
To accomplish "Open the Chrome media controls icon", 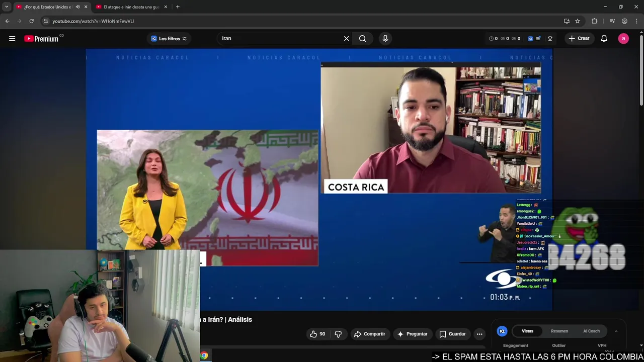I will coord(612,21).
